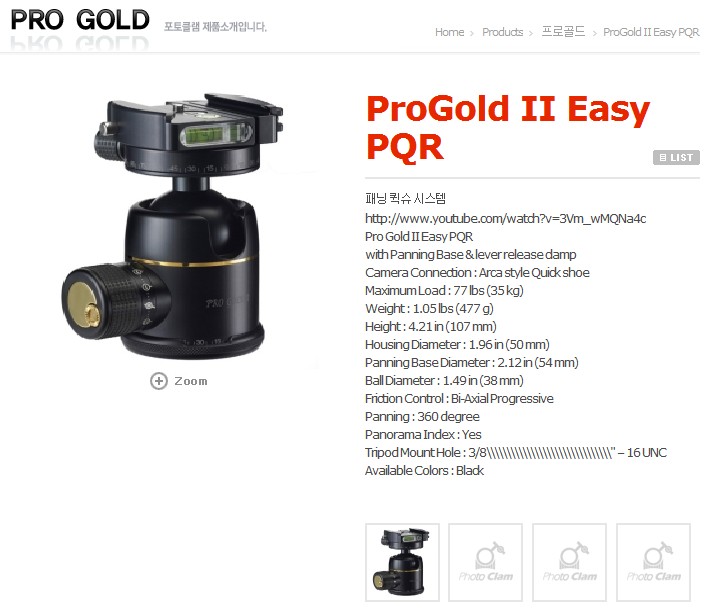Select the third Photo Clam placeholder thumbnail
The width and height of the screenshot is (706, 612).
click(x=570, y=562)
